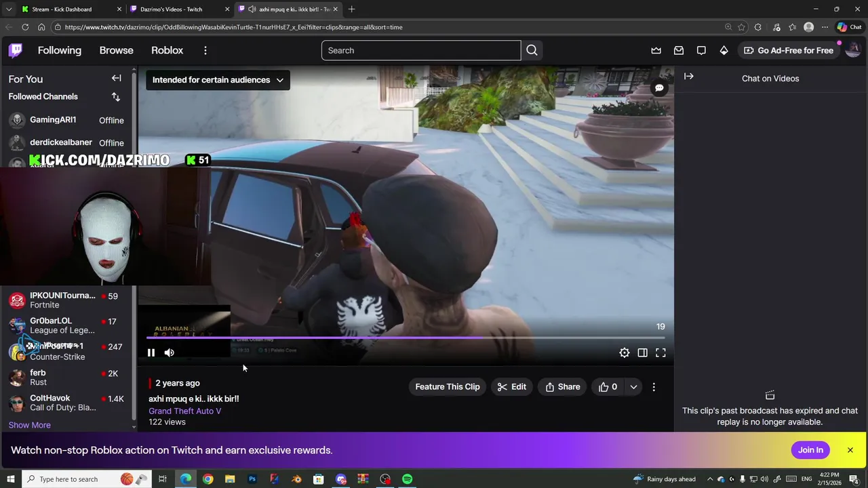Open Copilot Chat button
The width and height of the screenshot is (868, 488).
pyautogui.click(x=849, y=27)
